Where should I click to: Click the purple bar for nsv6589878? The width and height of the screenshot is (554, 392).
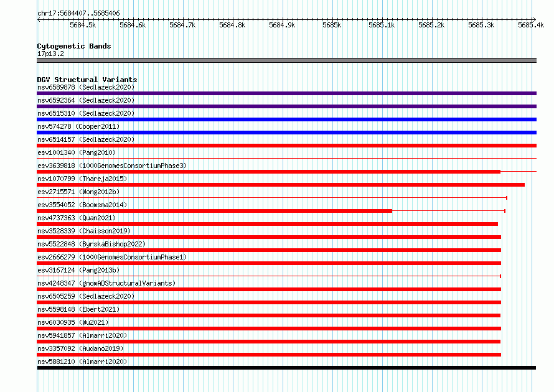[286, 93]
